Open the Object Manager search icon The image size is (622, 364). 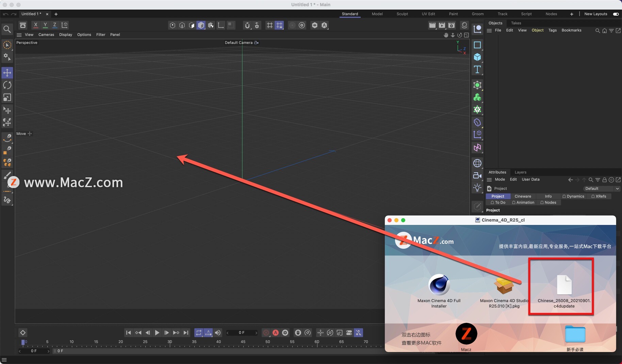click(x=598, y=31)
